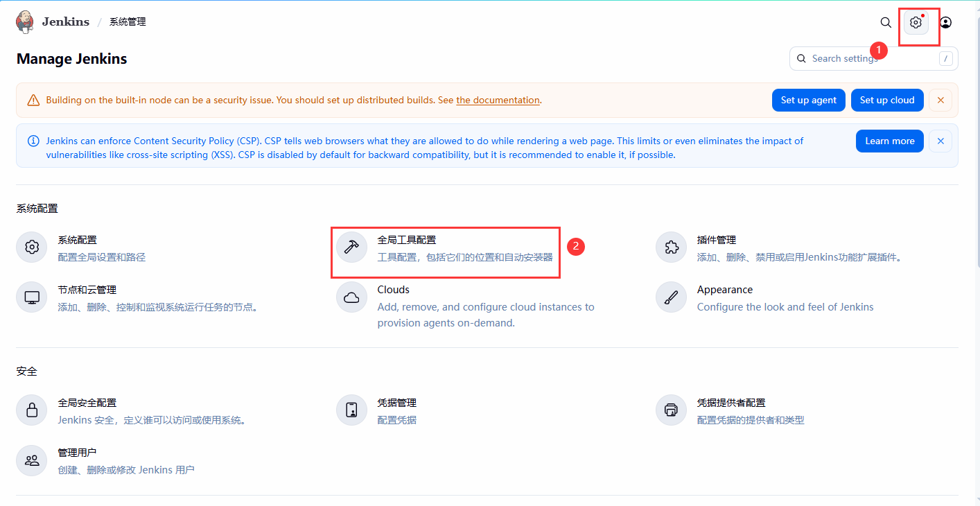Click the Learn more button

click(890, 141)
